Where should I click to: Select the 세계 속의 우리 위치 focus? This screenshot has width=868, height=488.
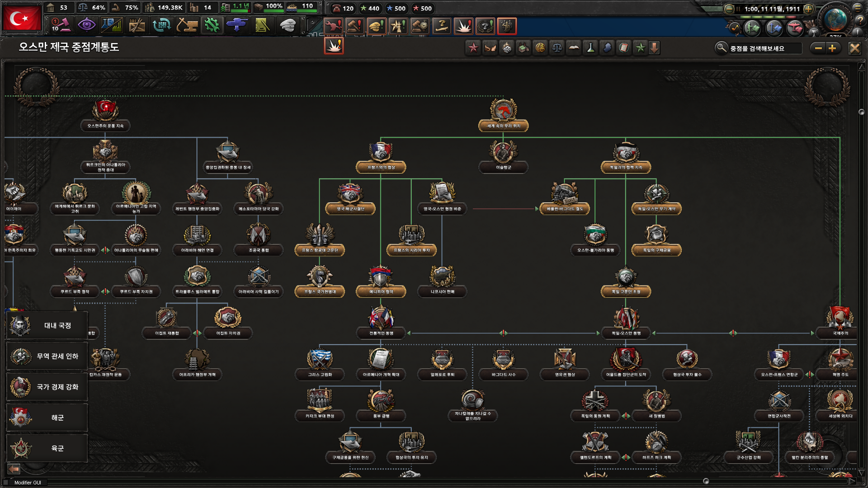click(x=503, y=116)
